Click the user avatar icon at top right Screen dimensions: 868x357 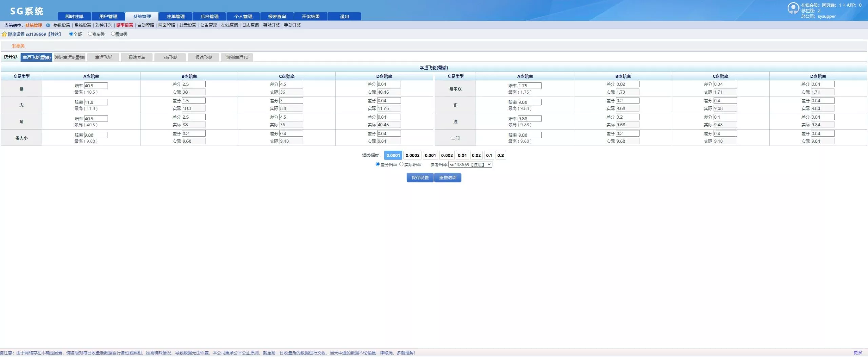click(793, 8)
